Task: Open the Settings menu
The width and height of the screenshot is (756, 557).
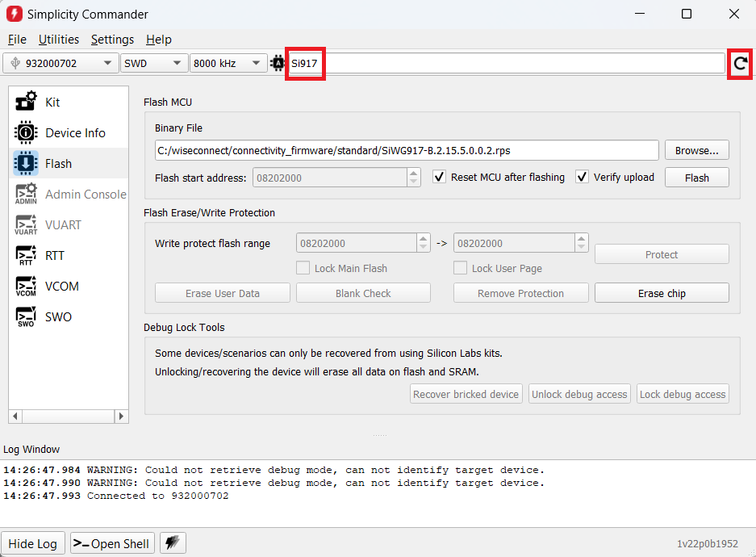Action: point(112,40)
